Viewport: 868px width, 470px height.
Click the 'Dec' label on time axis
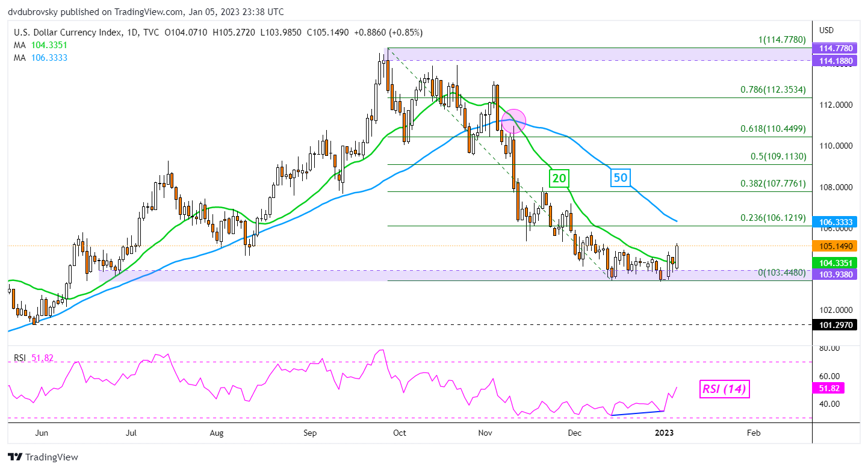pyautogui.click(x=575, y=433)
